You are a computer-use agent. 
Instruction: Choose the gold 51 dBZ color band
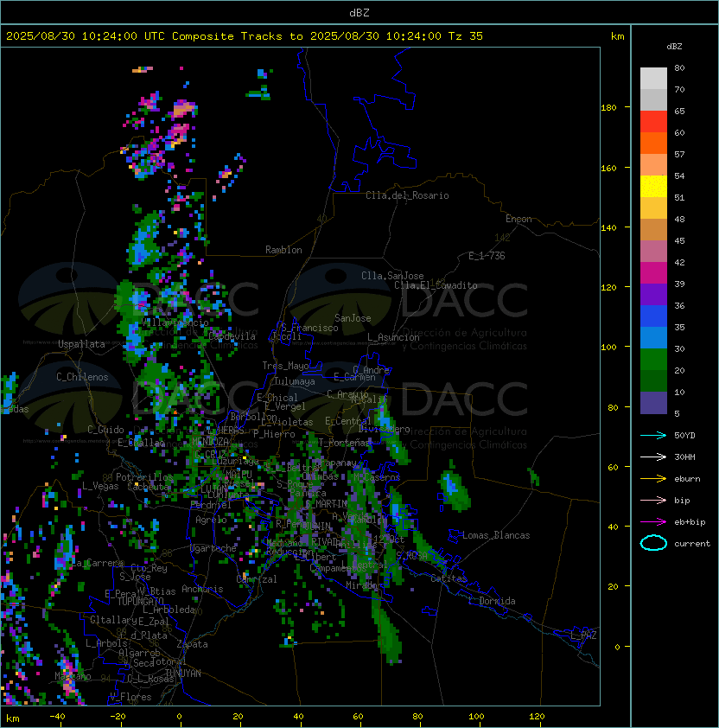click(653, 208)
